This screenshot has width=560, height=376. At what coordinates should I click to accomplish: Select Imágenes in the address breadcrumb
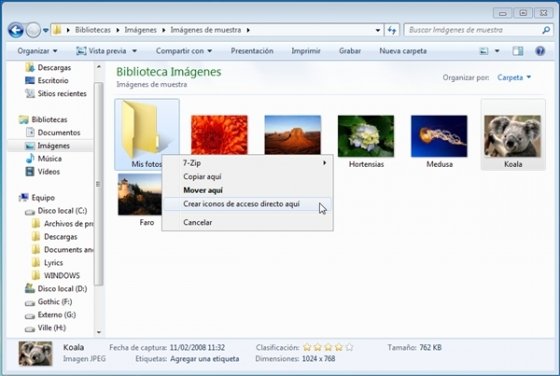click(140, 30)
